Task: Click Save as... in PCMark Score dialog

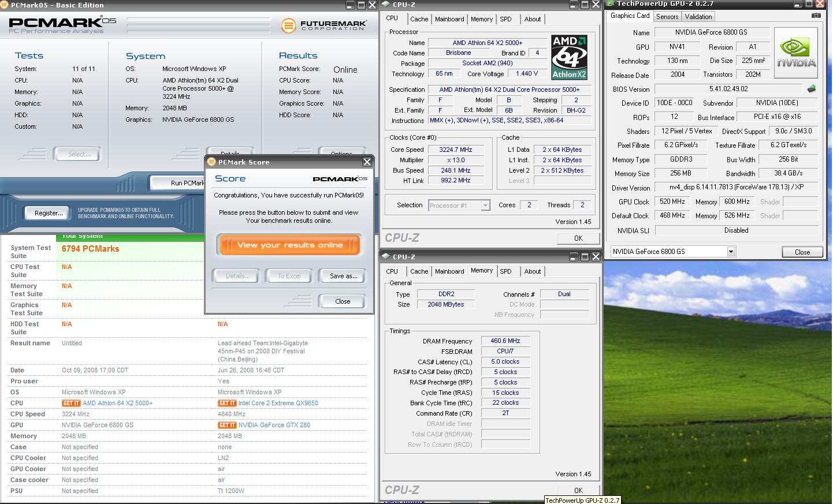Action: 343,276
